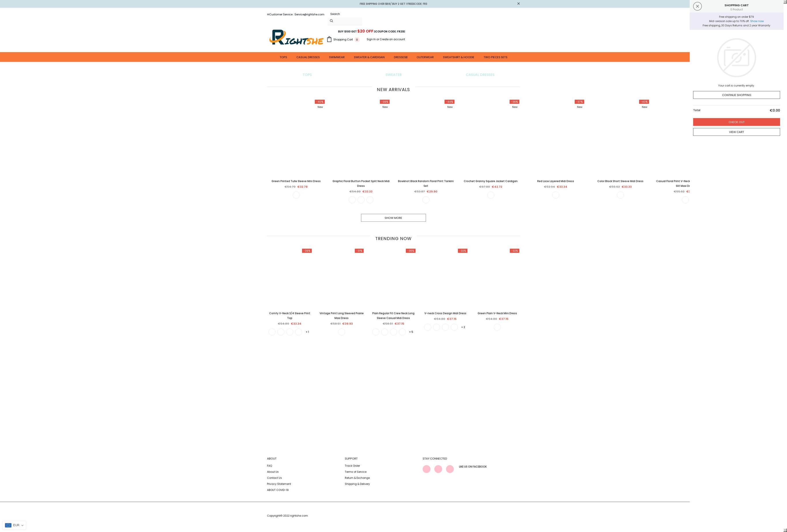
Task: Expand the DRESSES navbar dropdown
Action: pyautogui.click(x=401, y=57)
